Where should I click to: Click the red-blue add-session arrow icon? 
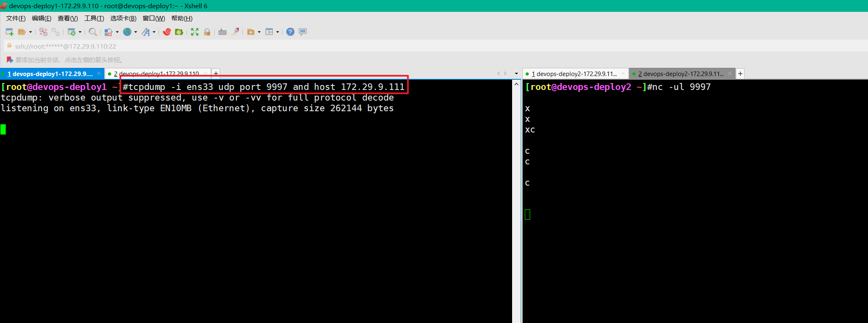pos(10,60)
